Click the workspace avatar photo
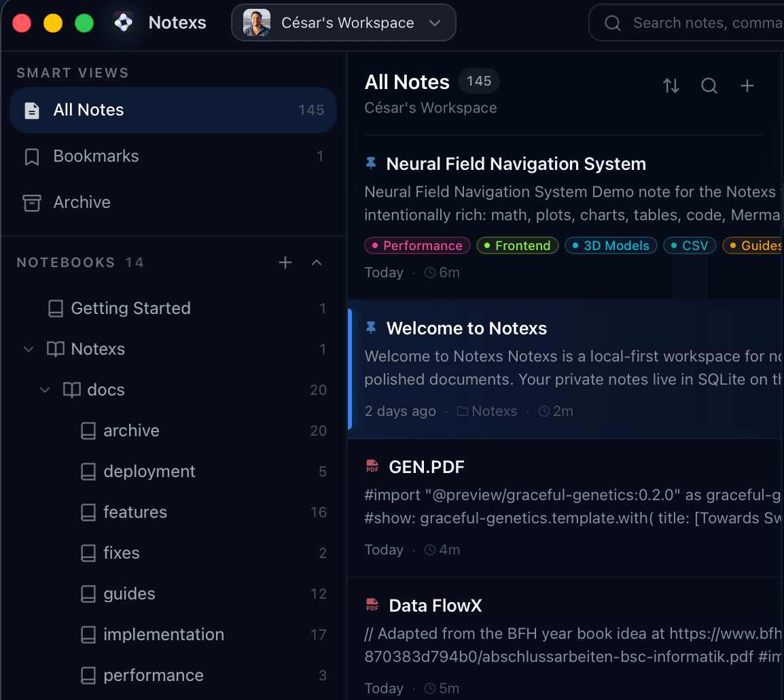Screen dimensions: 784x700 pos(257,22)
